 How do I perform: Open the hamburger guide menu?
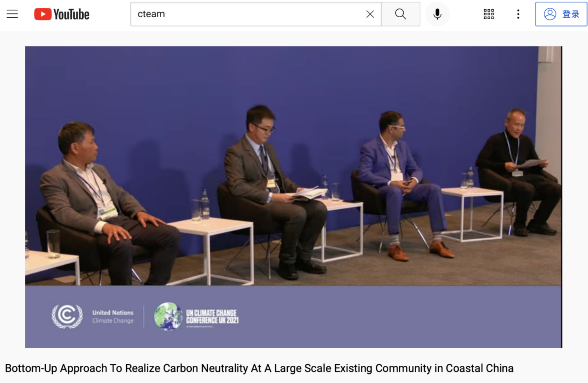pyautogui.click(x=12, y=14)
